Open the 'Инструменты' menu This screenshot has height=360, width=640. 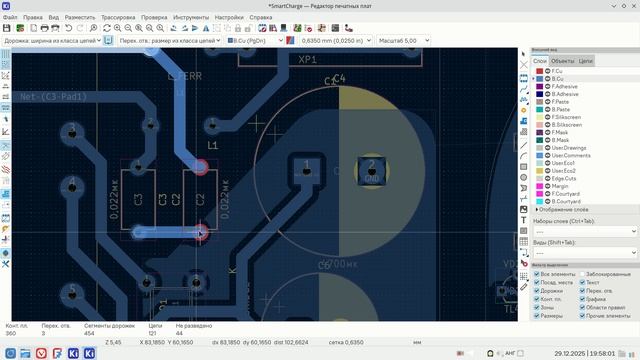tap(191, 17)
